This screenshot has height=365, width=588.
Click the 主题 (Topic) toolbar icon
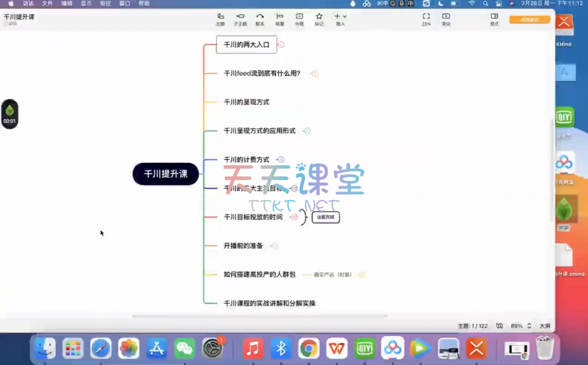pos(220,18)
